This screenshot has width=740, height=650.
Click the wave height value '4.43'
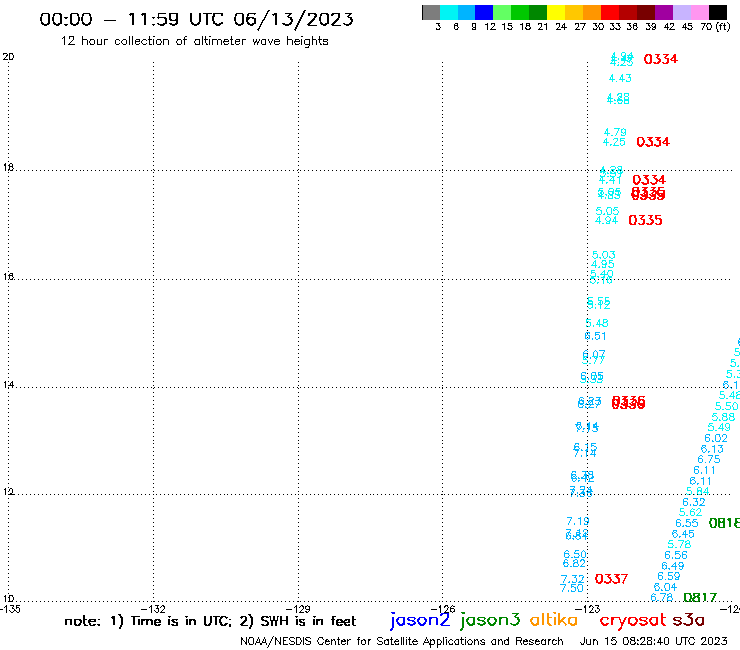click(x=620, y=78)
